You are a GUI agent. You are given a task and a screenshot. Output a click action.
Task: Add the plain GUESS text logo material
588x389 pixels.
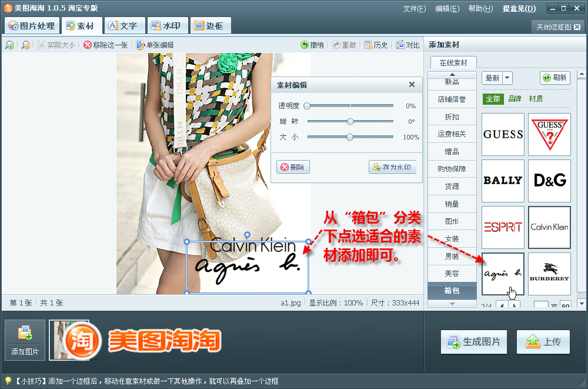tap(503, 134)
